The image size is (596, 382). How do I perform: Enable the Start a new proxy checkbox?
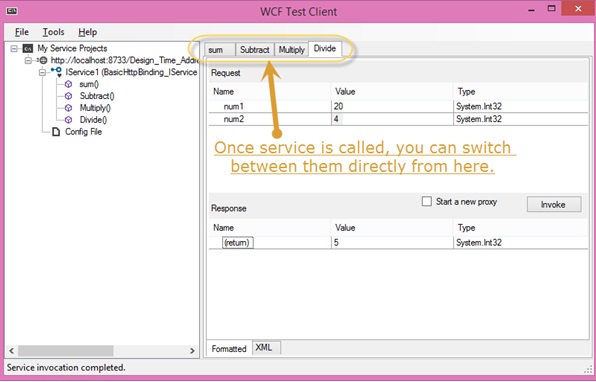(x=427, y=201)
